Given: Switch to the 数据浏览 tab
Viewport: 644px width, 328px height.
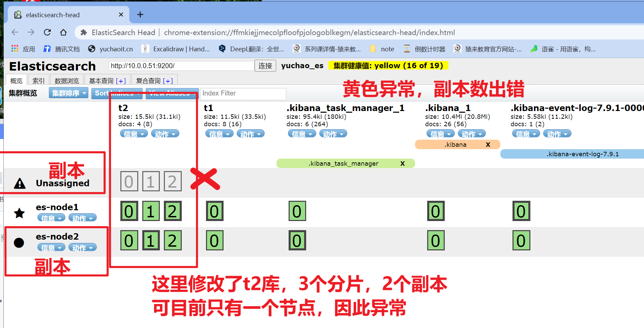Looking at the screenshot, I should [x=67, y=81].
